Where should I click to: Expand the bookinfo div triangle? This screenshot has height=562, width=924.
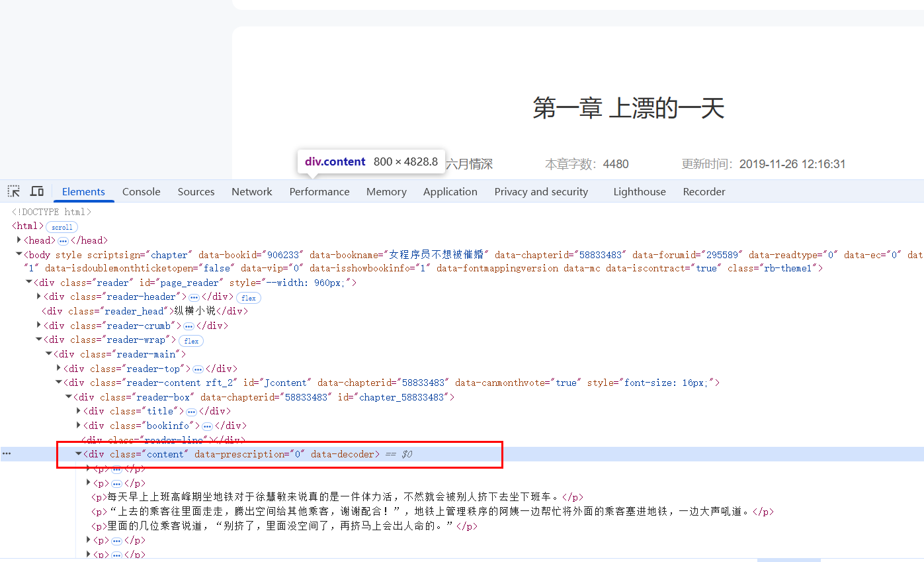(79, 426)
